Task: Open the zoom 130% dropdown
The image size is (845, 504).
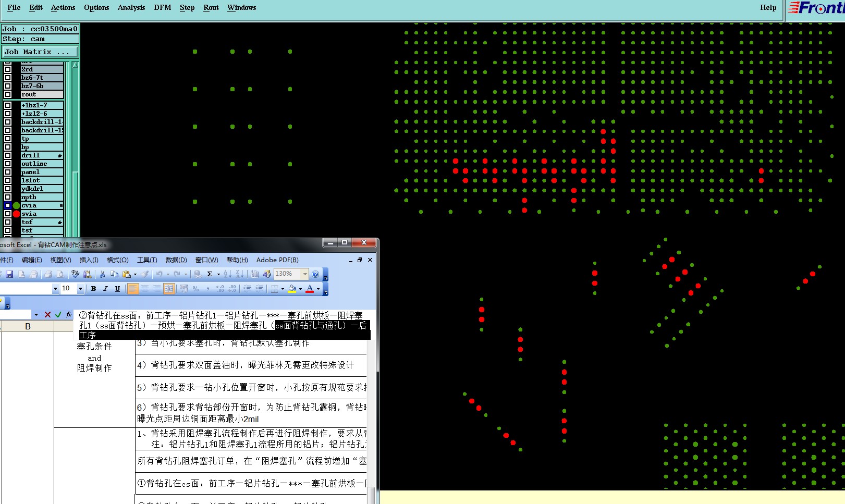Action: pos(305,274)
